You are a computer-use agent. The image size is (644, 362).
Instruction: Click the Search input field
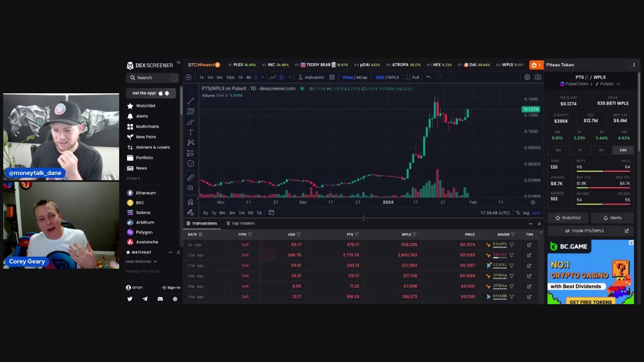[152, 77]
